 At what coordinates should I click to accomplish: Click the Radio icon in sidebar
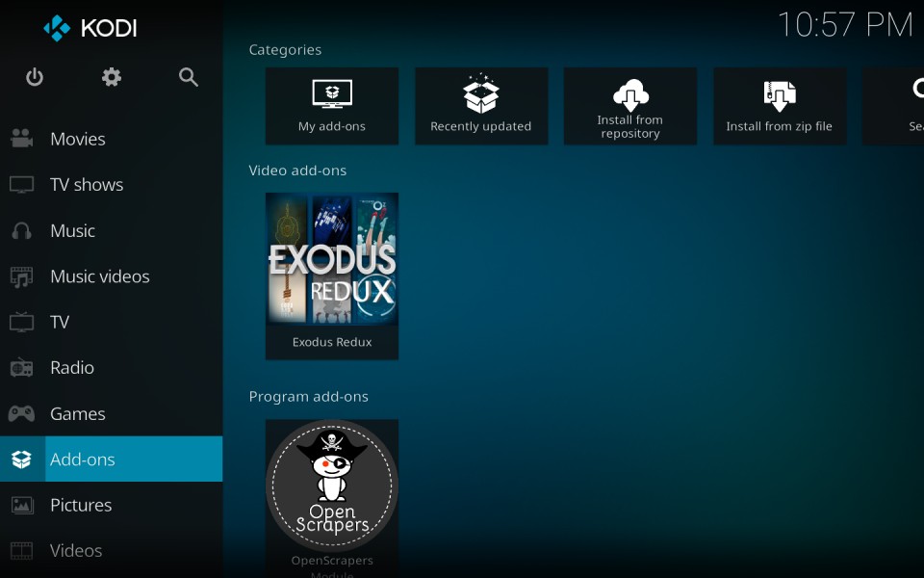(22, 367)
